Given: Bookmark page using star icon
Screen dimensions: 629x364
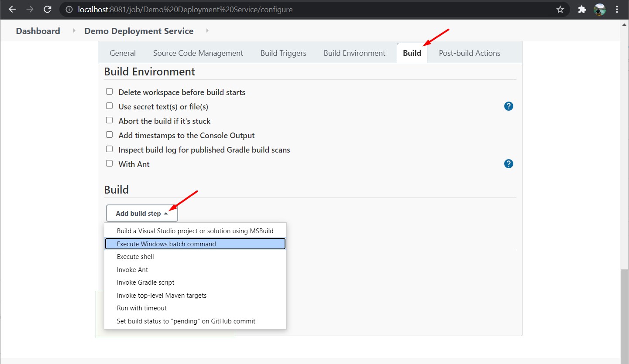Looking at the screenshot, I should click(x=560, y=9).
